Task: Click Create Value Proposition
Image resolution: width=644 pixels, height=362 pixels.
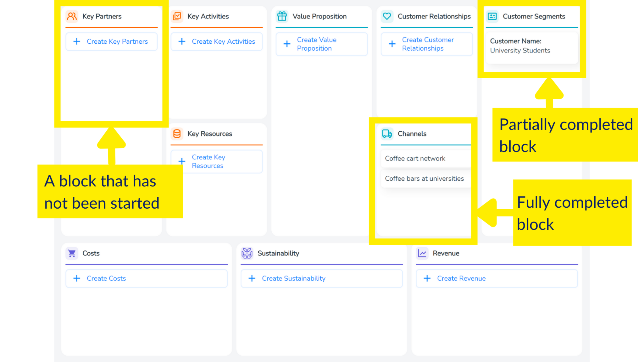Action: point(316,44)
